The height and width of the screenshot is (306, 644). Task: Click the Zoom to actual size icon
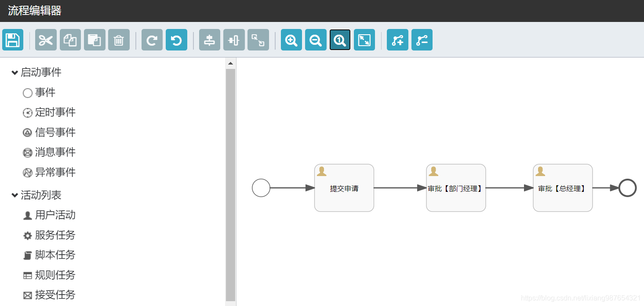pos(340,40)
